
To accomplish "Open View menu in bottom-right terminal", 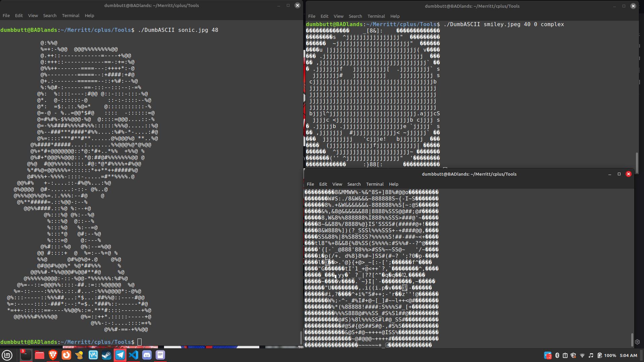I will pyautogui.click(x=337, y=184).
